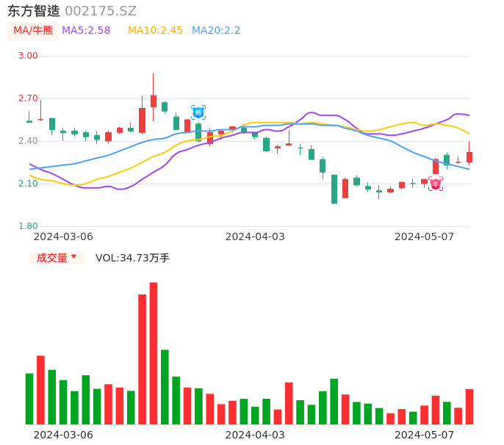The image size is (504, 445).
Task: Click the MA20:2.2 legend label
Action: 216,31
